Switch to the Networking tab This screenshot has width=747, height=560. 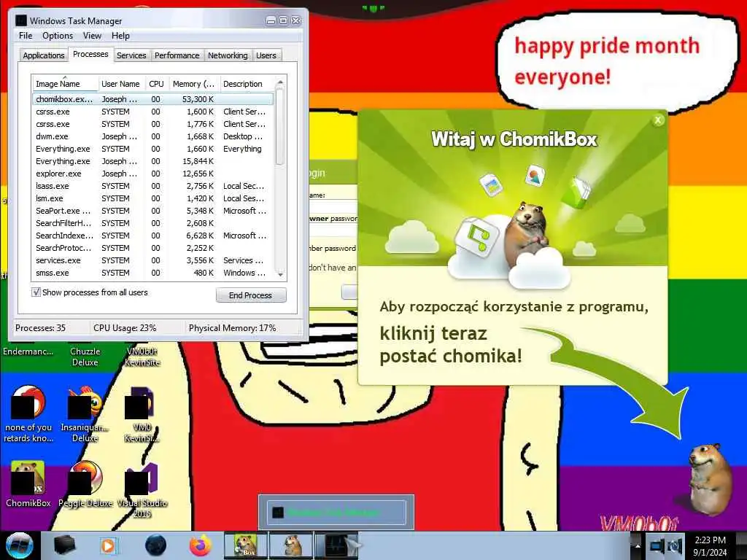(228, 55)
